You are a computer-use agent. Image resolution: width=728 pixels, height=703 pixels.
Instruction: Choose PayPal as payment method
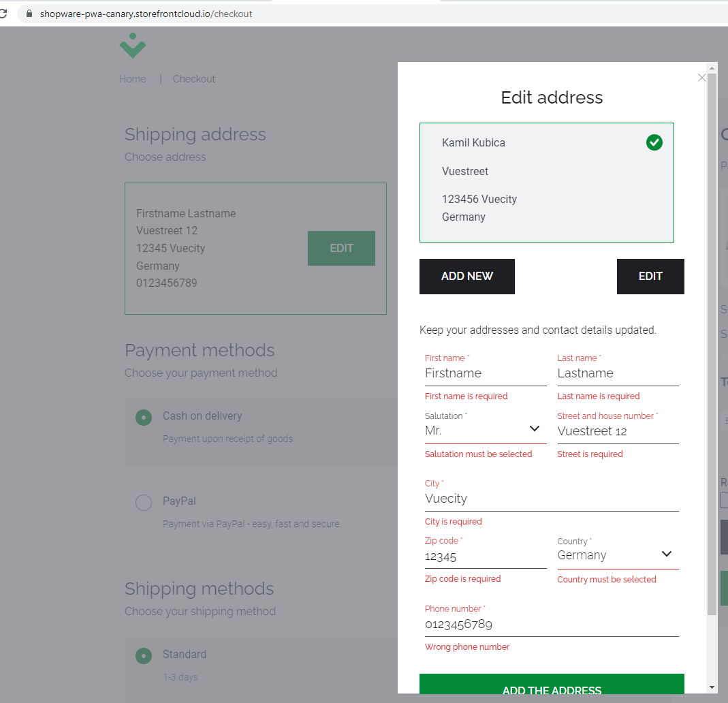(143, 502)
